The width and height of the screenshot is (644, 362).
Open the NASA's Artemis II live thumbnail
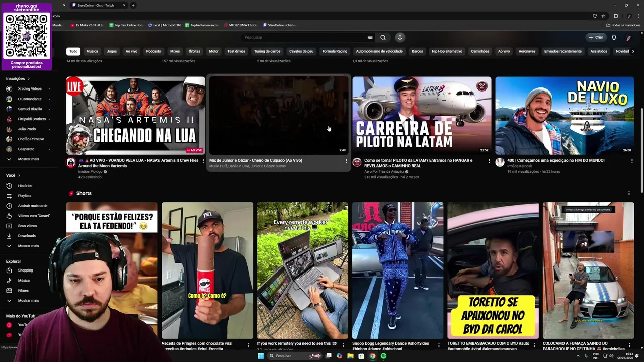click(x=136, y=116)
